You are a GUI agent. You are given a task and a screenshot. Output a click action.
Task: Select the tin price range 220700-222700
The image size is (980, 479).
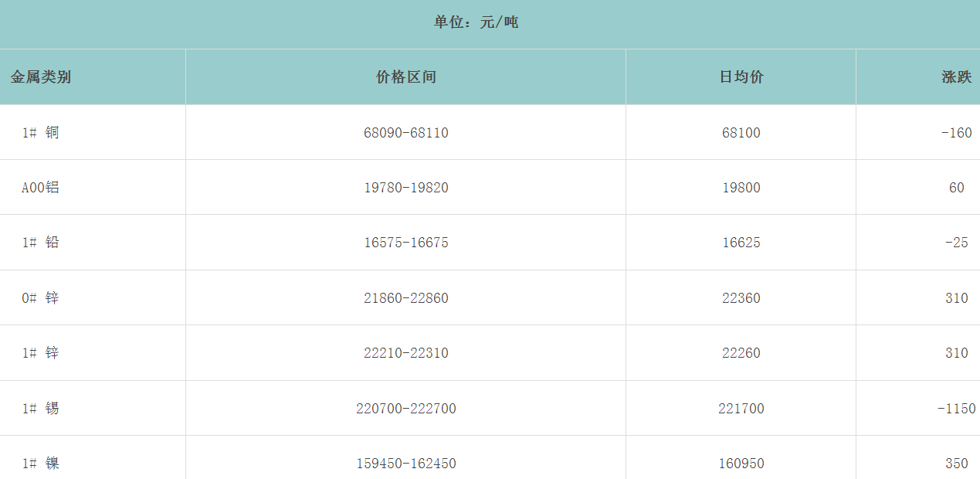point(406,408)
